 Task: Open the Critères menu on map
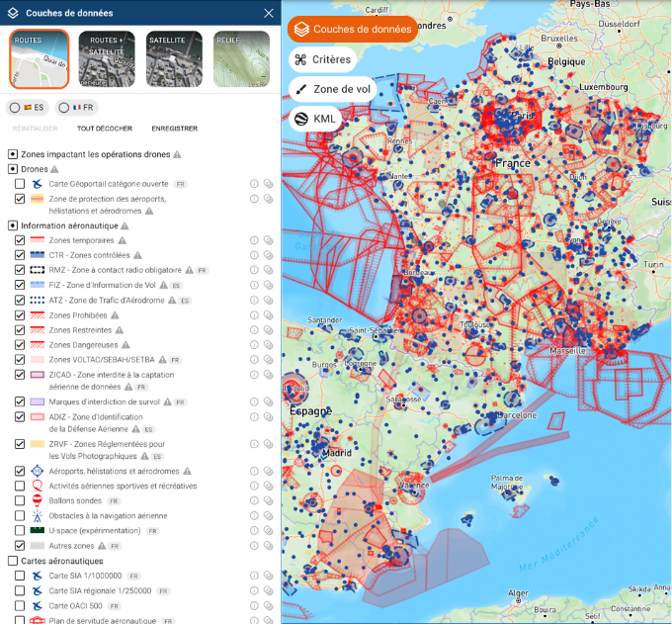[322, 59]
